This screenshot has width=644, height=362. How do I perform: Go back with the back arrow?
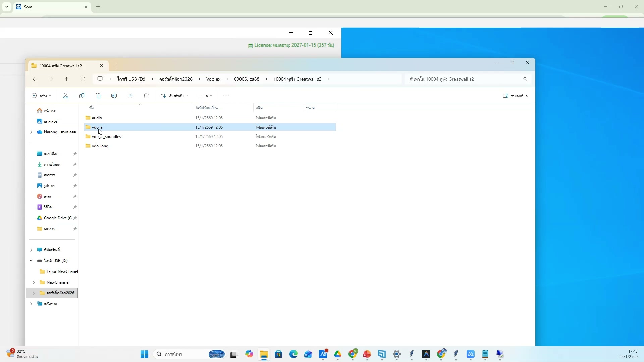(34, 79)
